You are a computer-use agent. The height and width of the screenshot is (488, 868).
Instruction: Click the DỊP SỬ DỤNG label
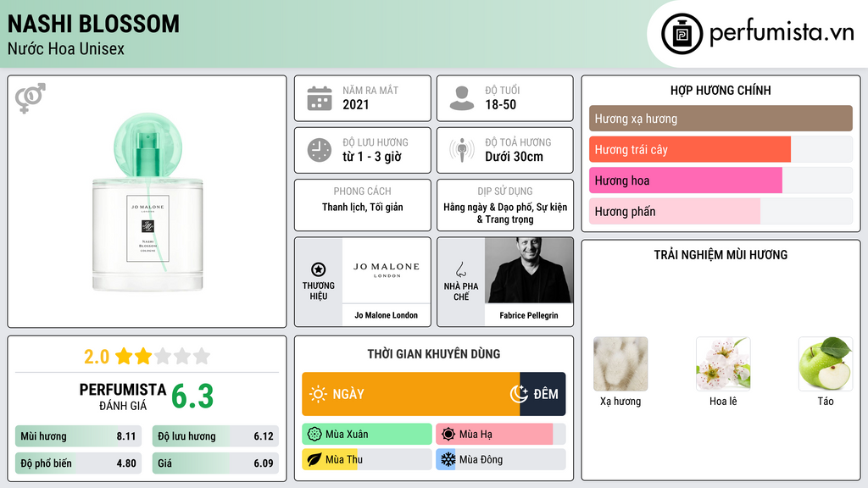coord(505,191)
